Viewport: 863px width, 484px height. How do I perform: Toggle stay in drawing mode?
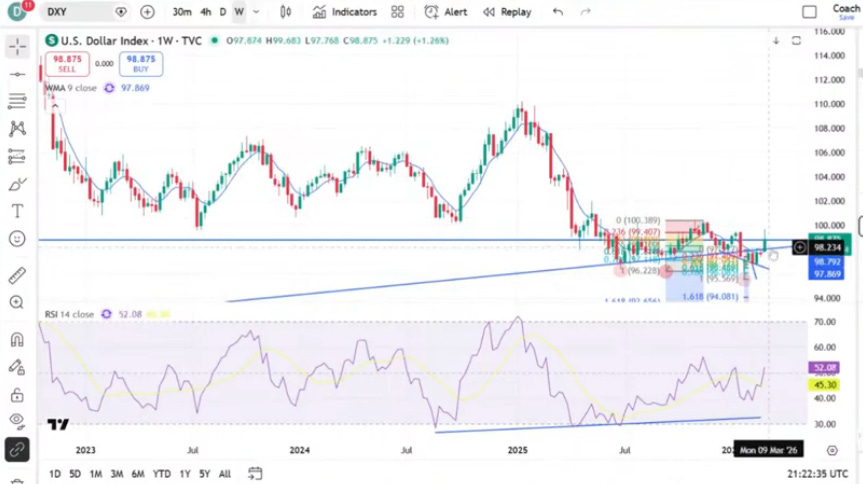pos(17,367)
